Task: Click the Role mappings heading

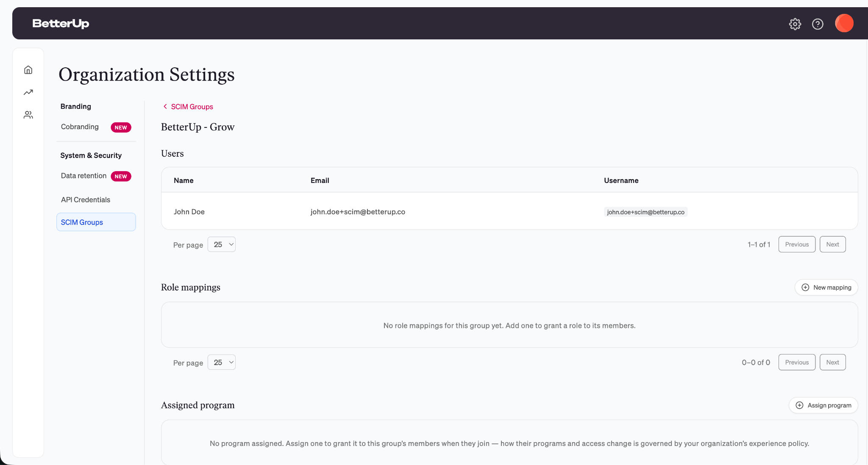Action: click(x=191, y=287)
